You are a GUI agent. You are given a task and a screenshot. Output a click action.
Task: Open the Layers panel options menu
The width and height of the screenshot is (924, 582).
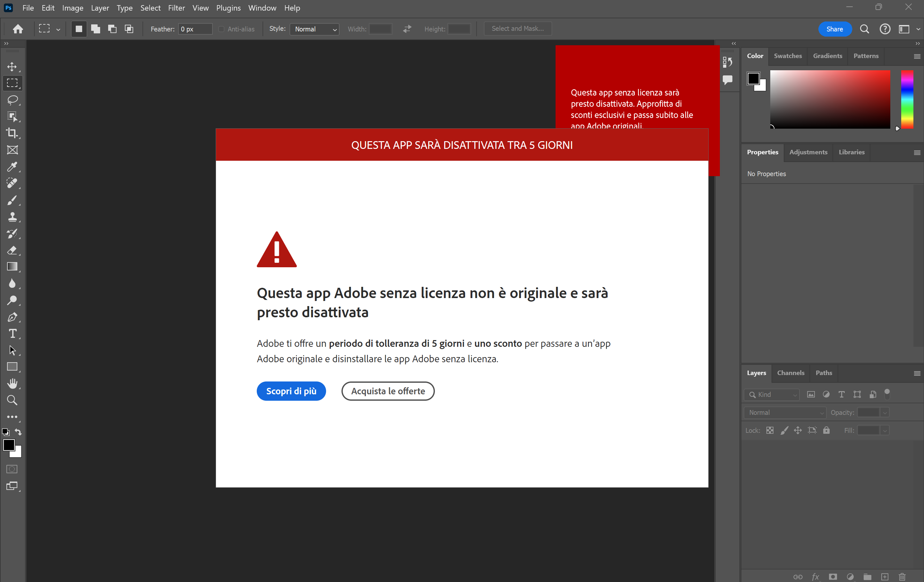pos(917,373)
